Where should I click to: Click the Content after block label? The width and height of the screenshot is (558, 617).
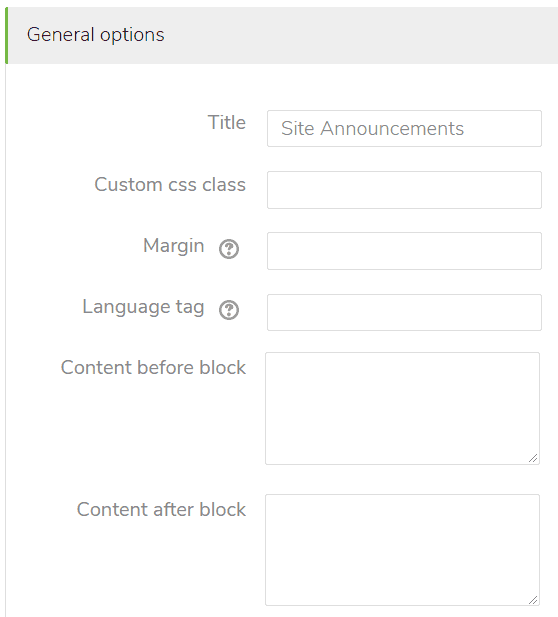(x=161, y=510)
